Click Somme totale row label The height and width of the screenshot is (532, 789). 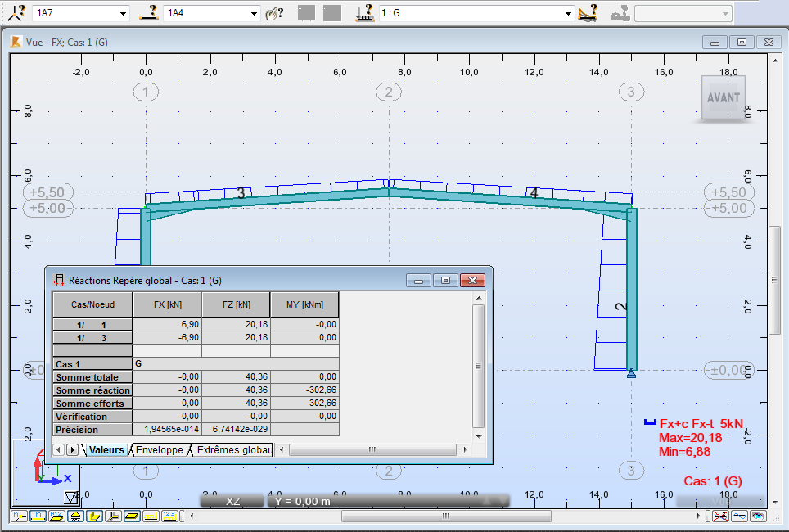(x=92, y=377)
